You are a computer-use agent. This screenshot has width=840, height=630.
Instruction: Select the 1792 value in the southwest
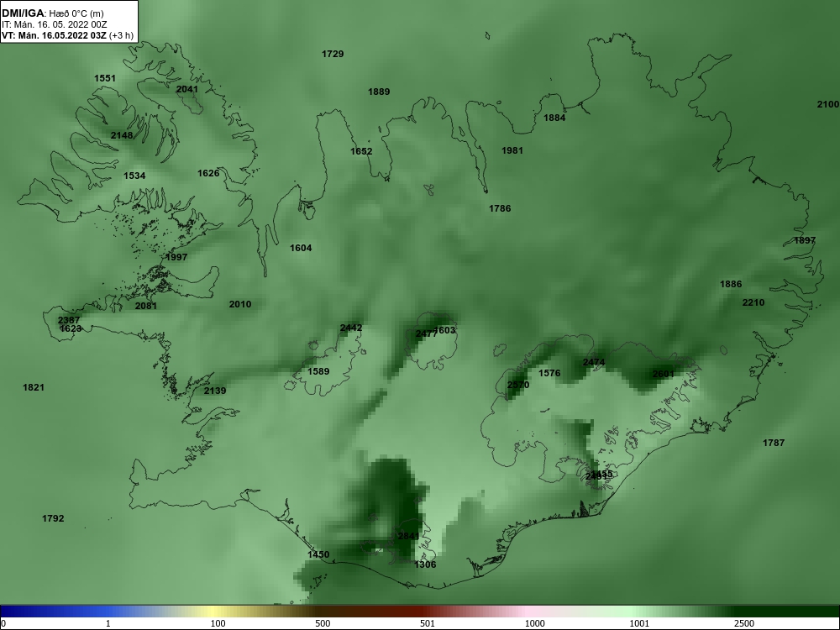53,518
